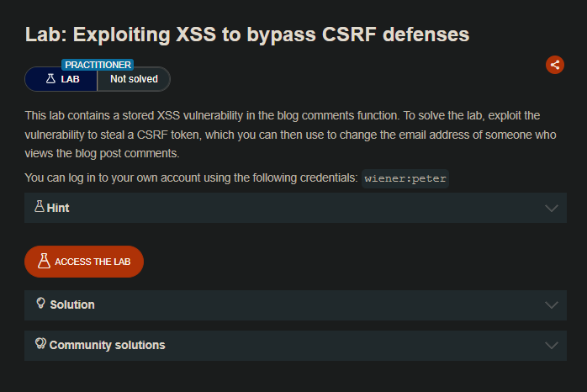Click the flask icon in the LAB badge

click(x=50, y=79)
